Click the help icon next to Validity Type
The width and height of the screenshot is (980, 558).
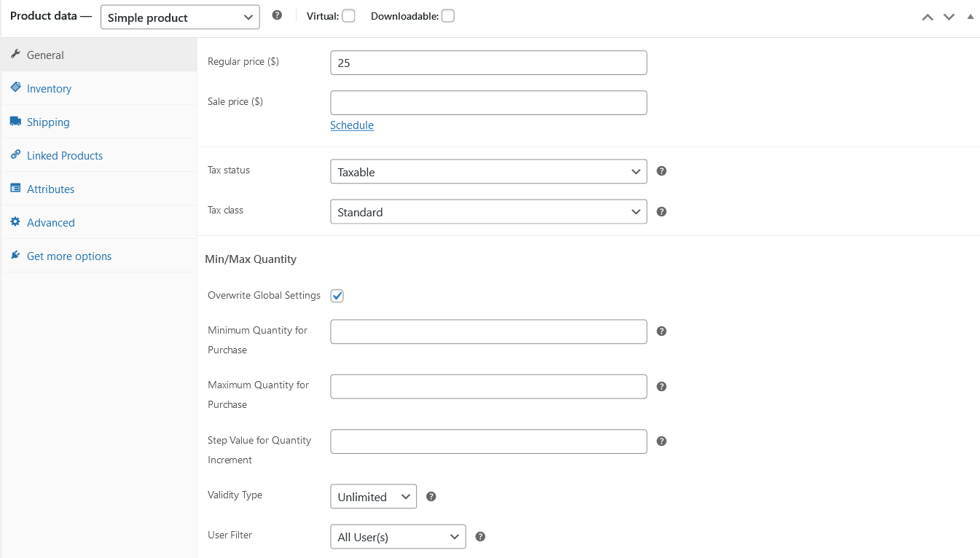point(431,495)
